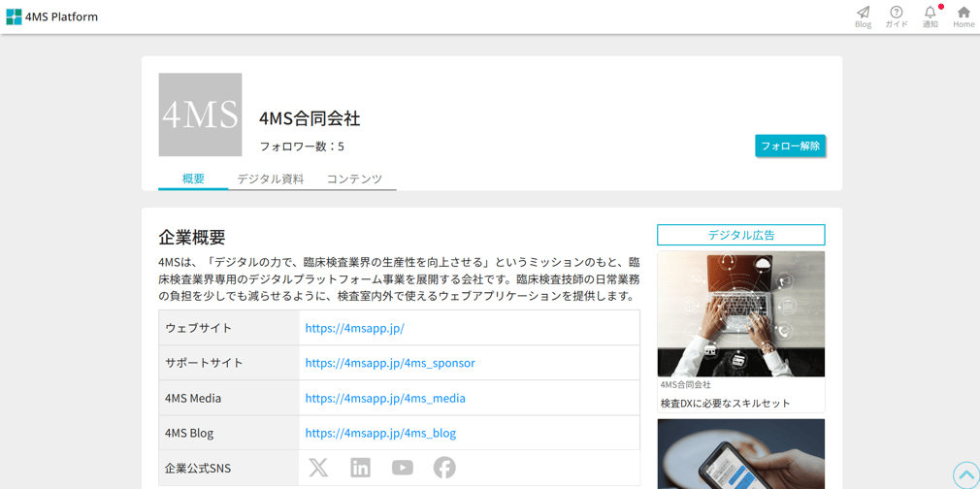Open the 4ms_sponsor support site link
The width and height of the screenshot is (980, 489).
pos(390,363)
